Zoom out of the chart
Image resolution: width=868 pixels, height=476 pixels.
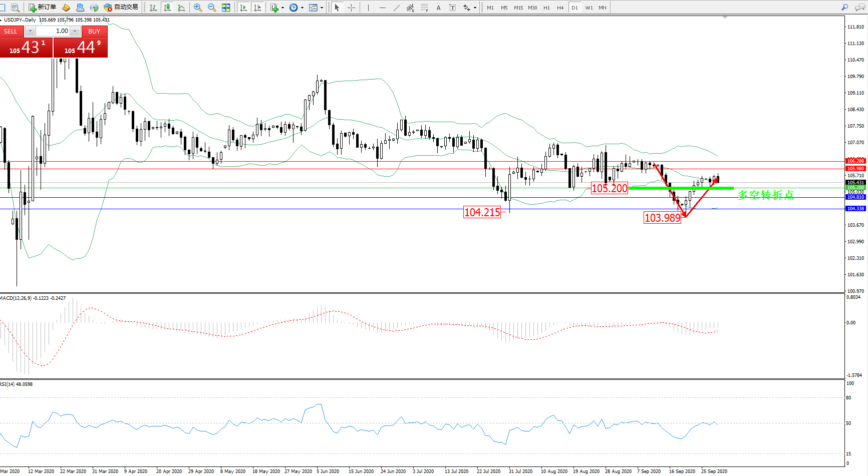point(212,8)
